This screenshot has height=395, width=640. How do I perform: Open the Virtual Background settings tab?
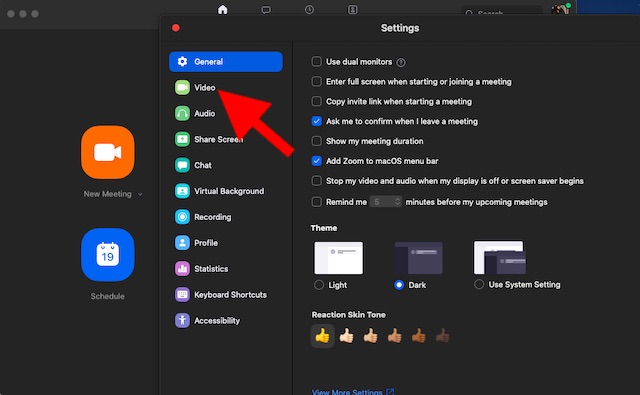(226, 191)
